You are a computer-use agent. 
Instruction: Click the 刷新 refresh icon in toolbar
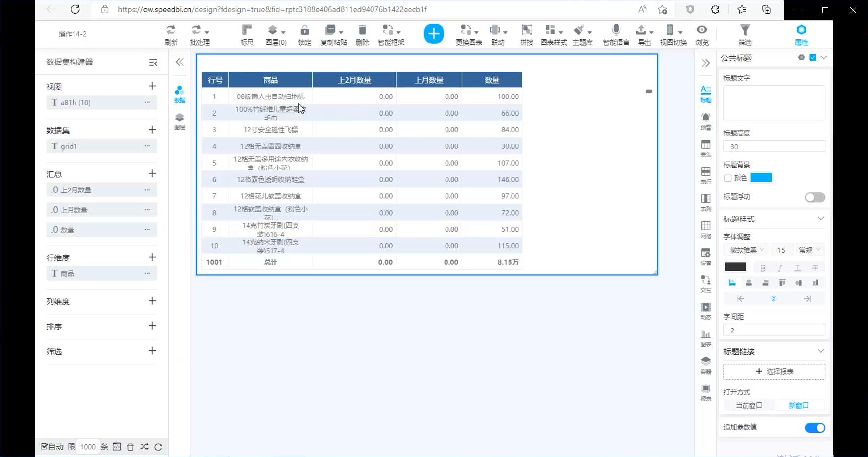coord(171,30)
